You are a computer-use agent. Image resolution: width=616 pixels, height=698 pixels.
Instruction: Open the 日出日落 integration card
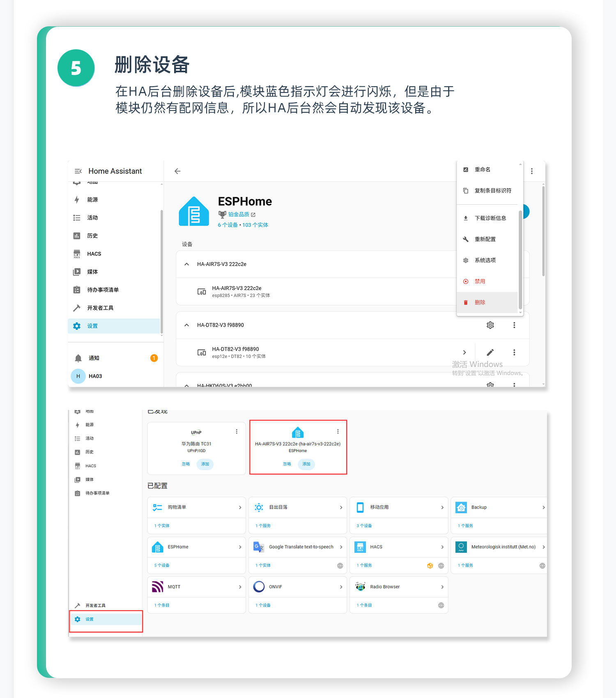coord(298,507)
